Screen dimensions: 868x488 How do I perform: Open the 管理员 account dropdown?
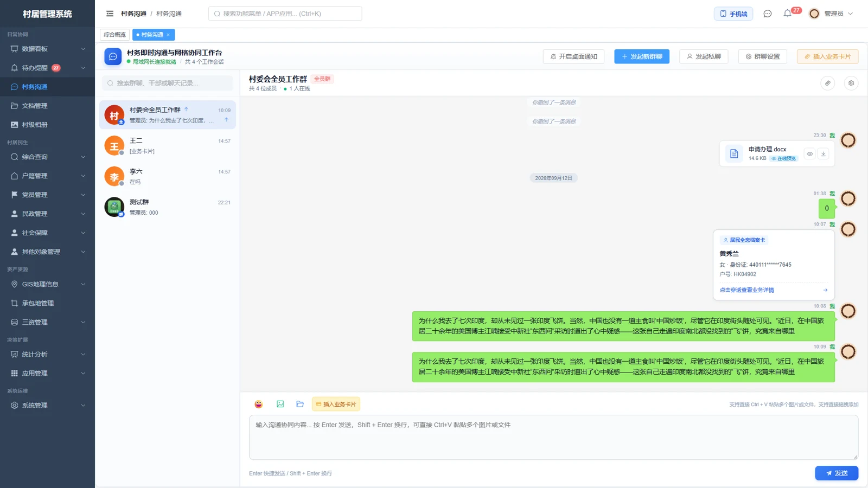pos(831,14)
